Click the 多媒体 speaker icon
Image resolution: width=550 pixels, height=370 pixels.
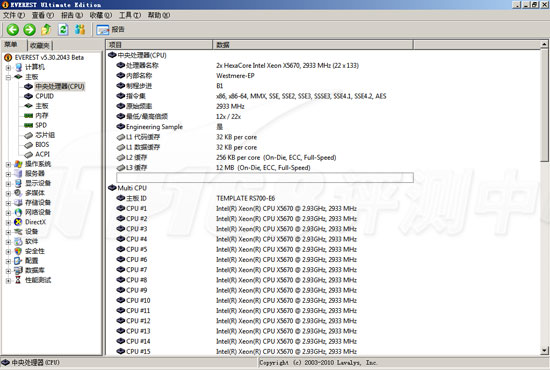click(x=18, y=193)
